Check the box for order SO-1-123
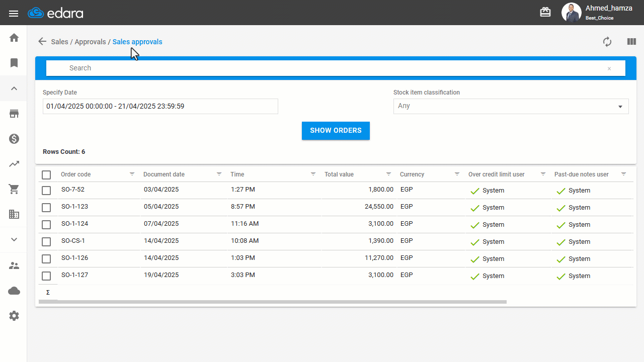Image resolution: width=644 pixels, height=362 pixels. coord(46,208)
